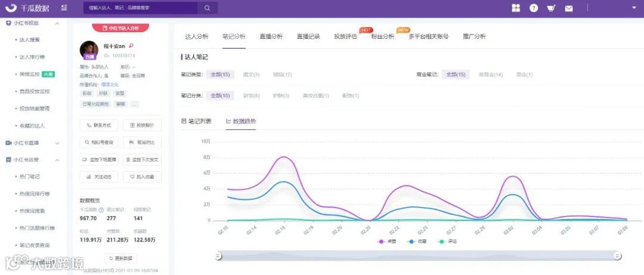644x275 pixels.
Task: Select 非商业(14) under 商业笔记
Action: coord(491,75)
